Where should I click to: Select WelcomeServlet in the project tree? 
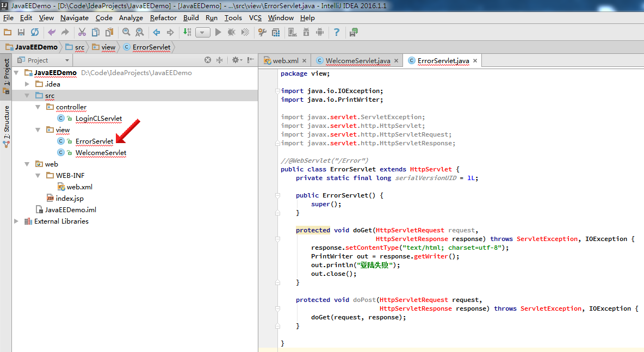[101, 153]
